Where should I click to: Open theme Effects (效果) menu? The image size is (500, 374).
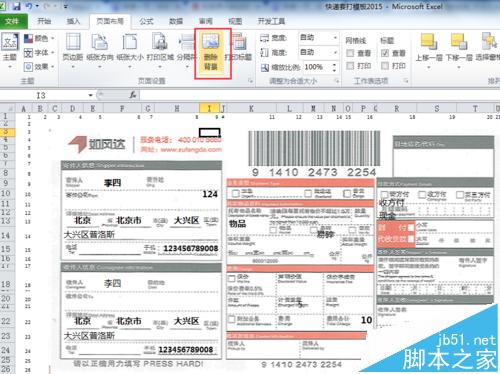coord(40,67)
